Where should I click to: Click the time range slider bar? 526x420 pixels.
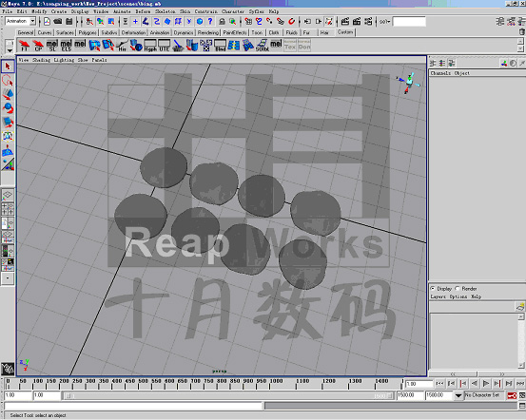tap(228, 396)
